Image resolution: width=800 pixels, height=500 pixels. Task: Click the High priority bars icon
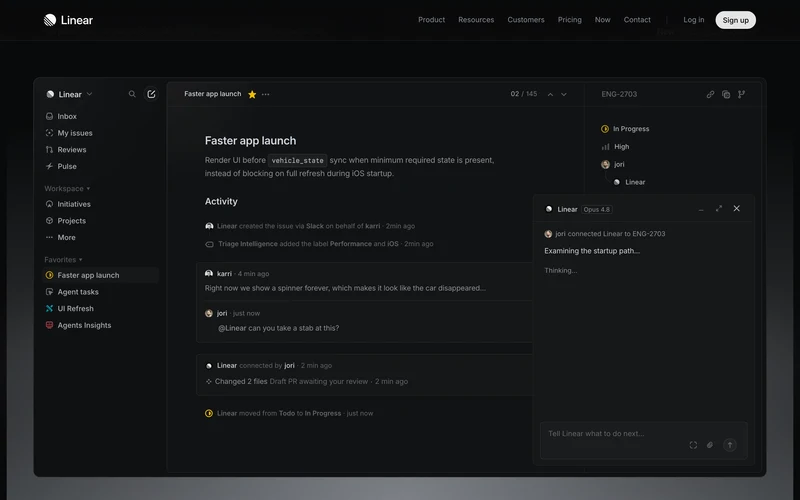click(x=605, y=147)
